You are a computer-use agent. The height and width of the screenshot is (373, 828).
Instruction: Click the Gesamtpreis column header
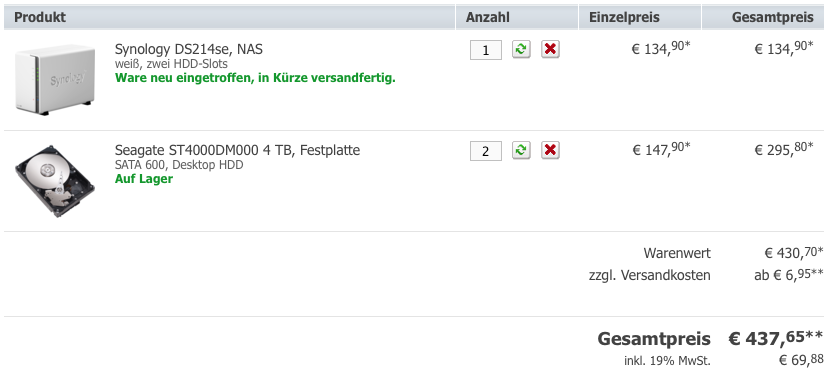click(x=773, y=17)
